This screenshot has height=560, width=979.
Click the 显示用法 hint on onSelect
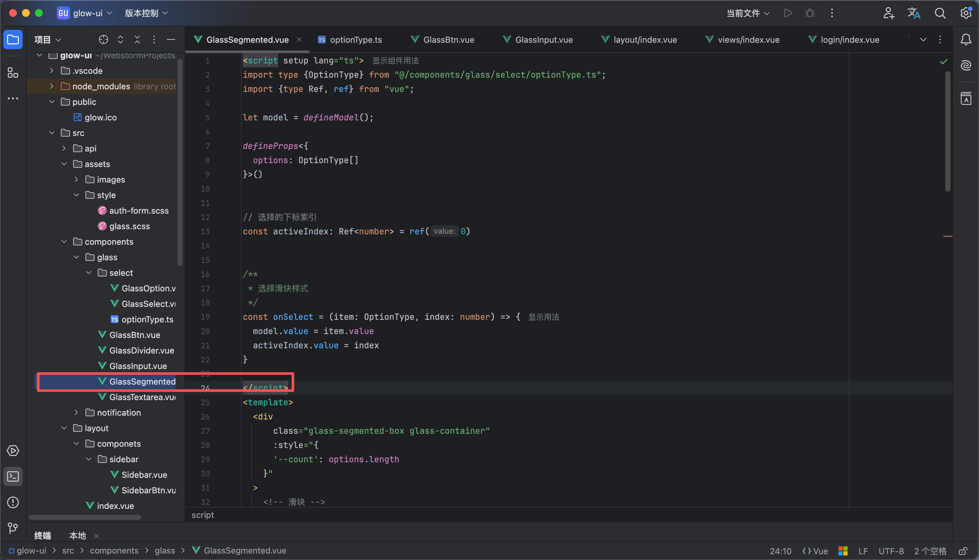(x=543, y=317)
